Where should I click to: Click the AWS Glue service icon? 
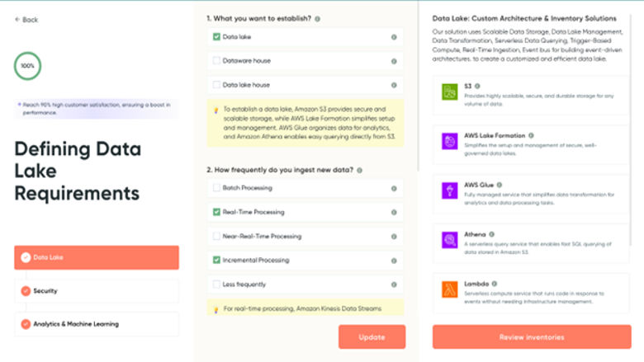point(450,190)
